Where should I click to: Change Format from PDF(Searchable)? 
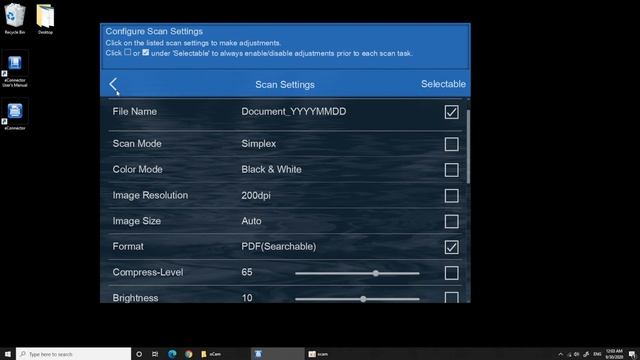pos(279,247)
